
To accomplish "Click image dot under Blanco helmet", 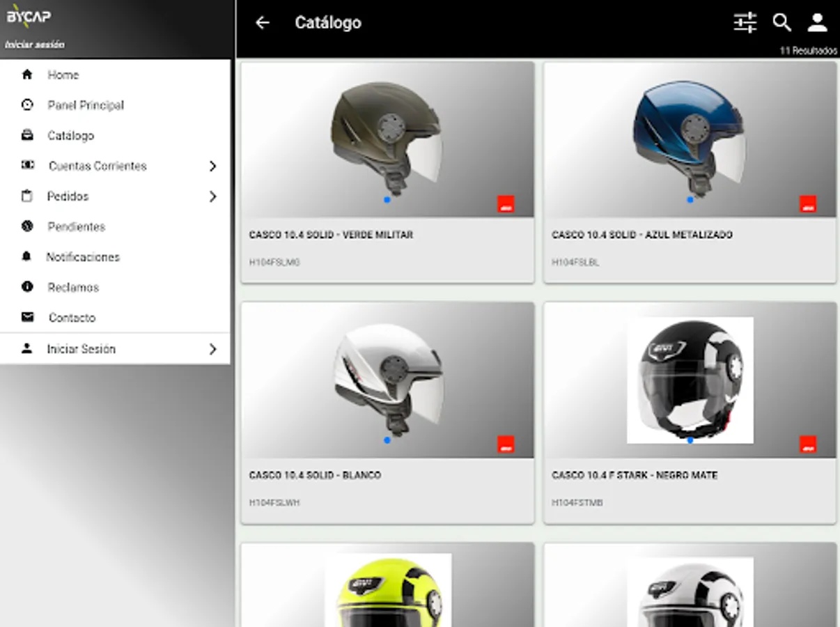I will click(387, 440).
